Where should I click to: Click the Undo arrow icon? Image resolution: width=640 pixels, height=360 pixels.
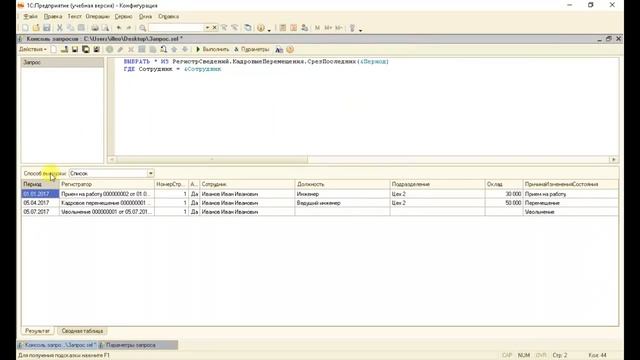[119, 28]
